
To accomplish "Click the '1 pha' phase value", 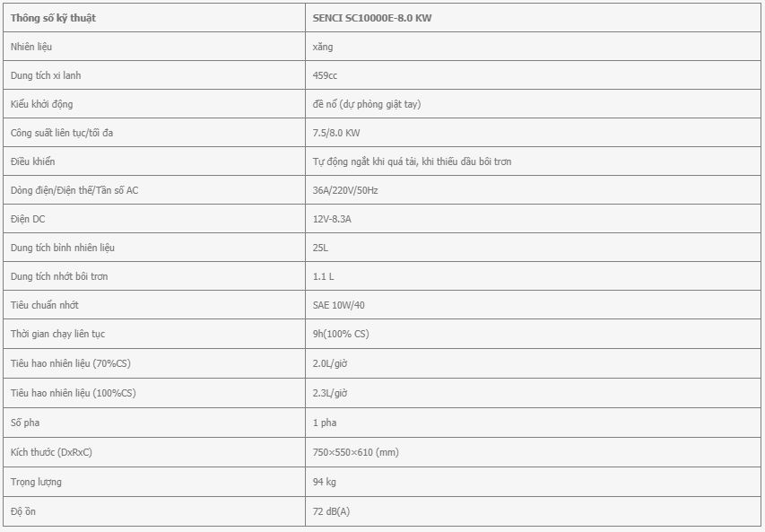I will (x=325, y=423).
